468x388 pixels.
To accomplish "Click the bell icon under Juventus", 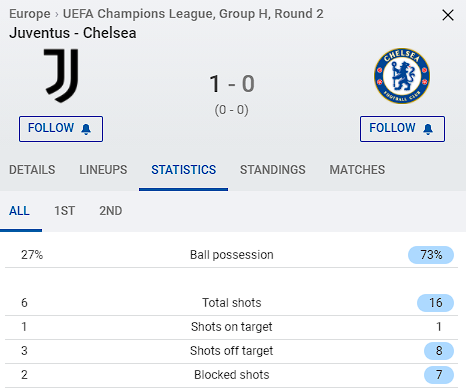I will tap(86, 129).
